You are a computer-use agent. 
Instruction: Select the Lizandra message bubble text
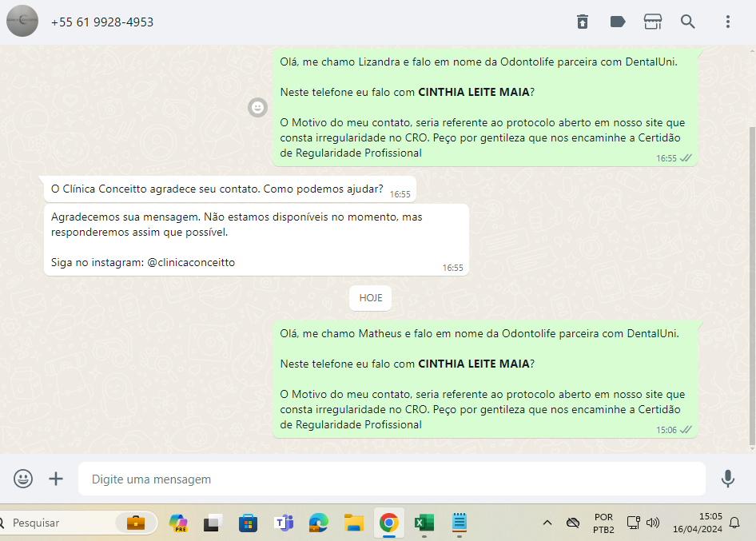tap(484, 107)
